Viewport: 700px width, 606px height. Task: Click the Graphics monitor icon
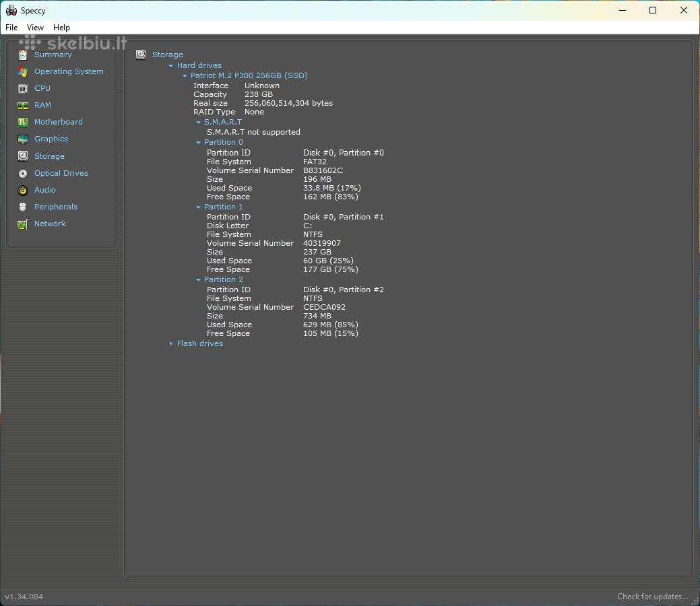click(x=23, y=139)
